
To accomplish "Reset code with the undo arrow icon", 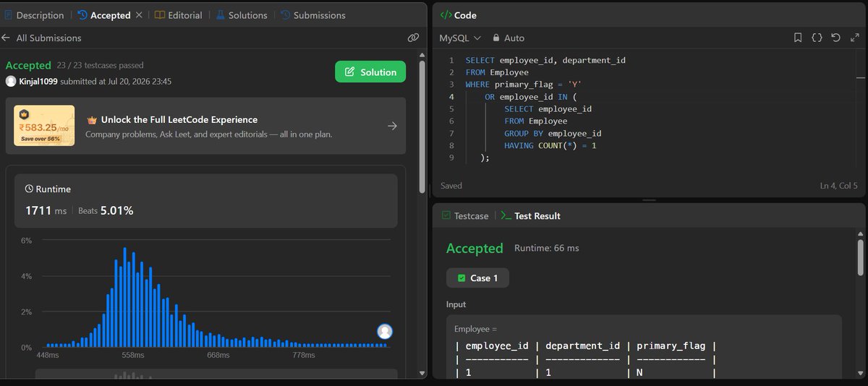I will click(836, 38).
